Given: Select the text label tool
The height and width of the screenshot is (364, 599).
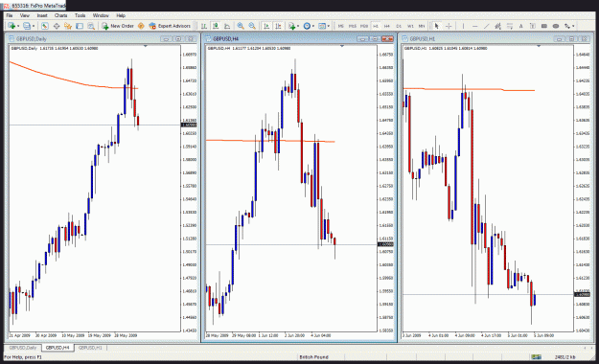Looking at the screenshot, I should point(533,26).
